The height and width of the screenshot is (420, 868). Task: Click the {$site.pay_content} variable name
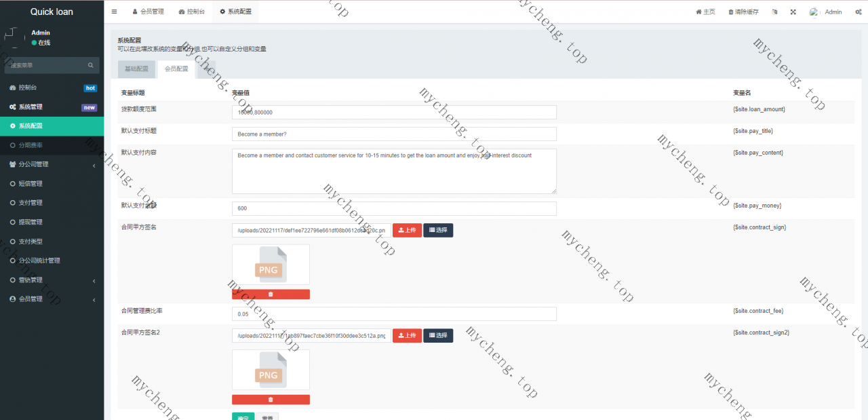point(757,153)
